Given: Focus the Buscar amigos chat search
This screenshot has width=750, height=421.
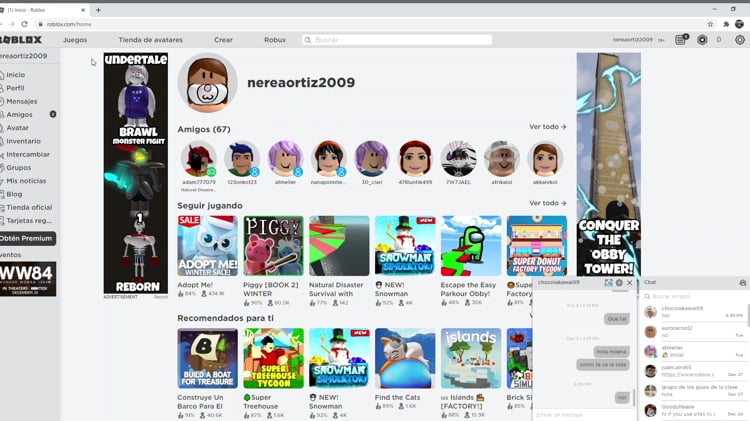Looking at the screenshot, I should pyautogui.click(x=695, y=296).
